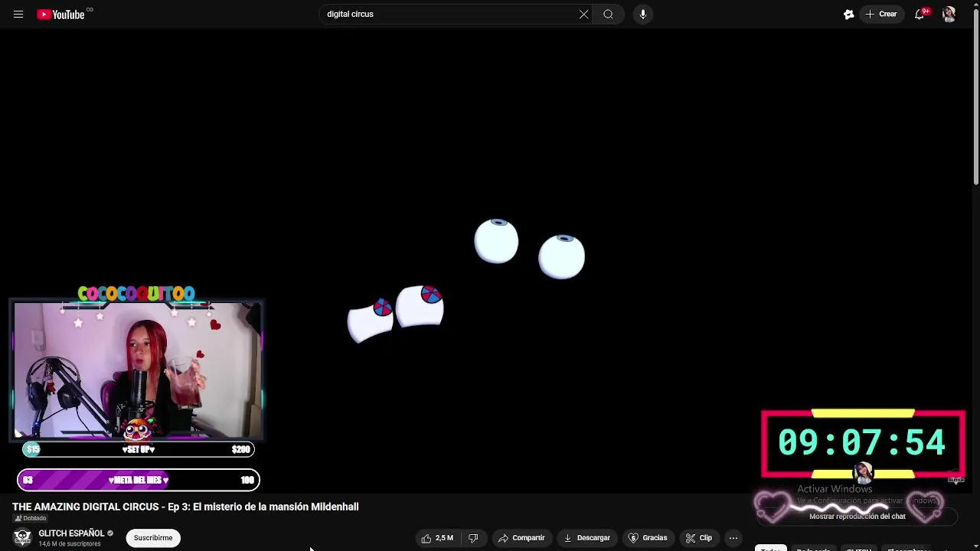Screen dimensions: 980x551
Task: Click 'Mostrar reproducción del chat'
Action: [x=857, y=517]
